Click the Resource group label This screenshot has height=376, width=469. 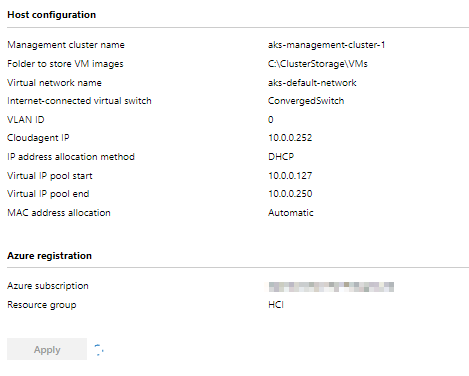point(42,305)
